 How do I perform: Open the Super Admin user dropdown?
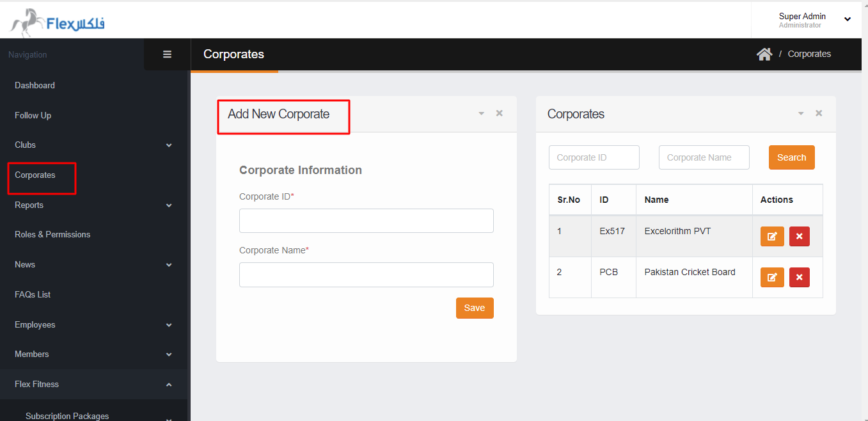pyautogui.click(x=847, y=19)
